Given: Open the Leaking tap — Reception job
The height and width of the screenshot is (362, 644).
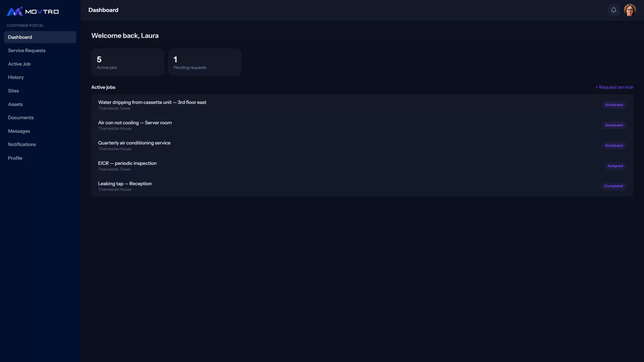Looking at the screenshot, I should pyautogui.click(x=362, y=186).
